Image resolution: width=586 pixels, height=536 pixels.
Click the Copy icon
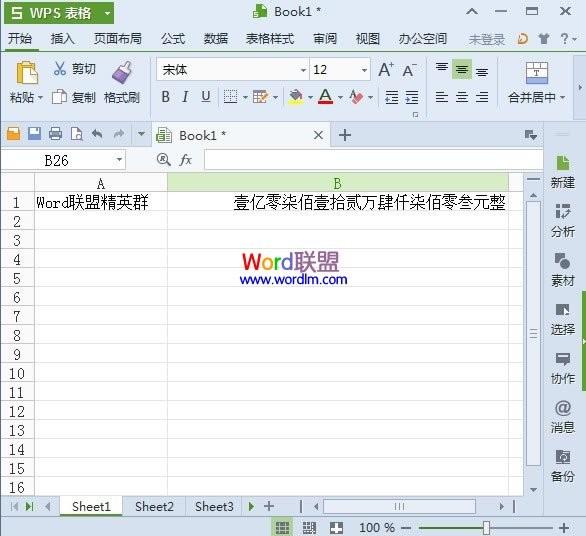(x=59, y=96)
